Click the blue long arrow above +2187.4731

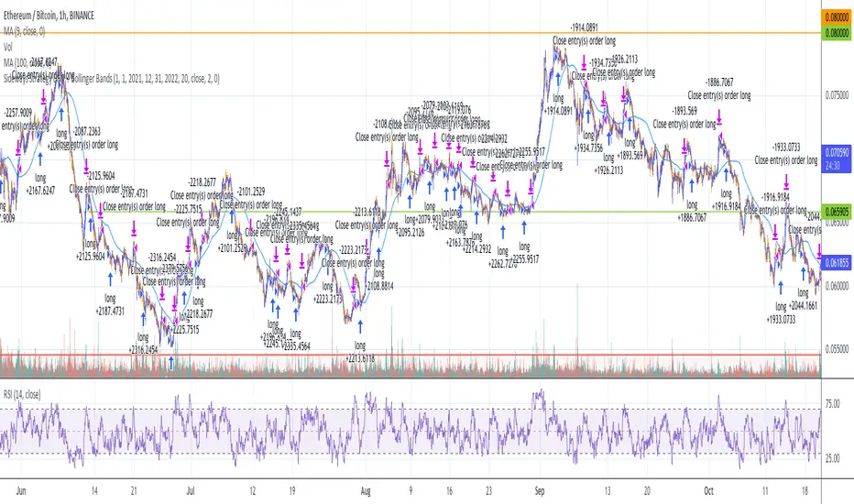111,279
